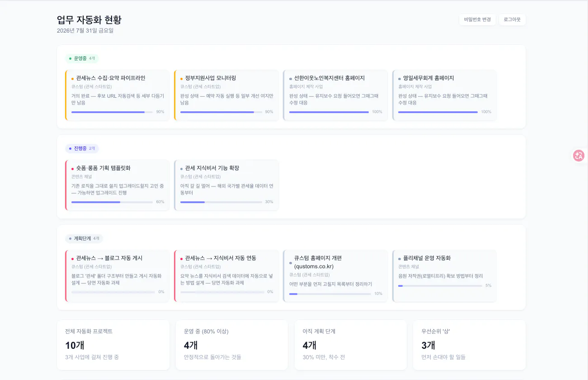Click description 어떤 부분을 먼저 고칠지 목록부터 정리하기
588x380 pixels.
click(x=331, y=284)
